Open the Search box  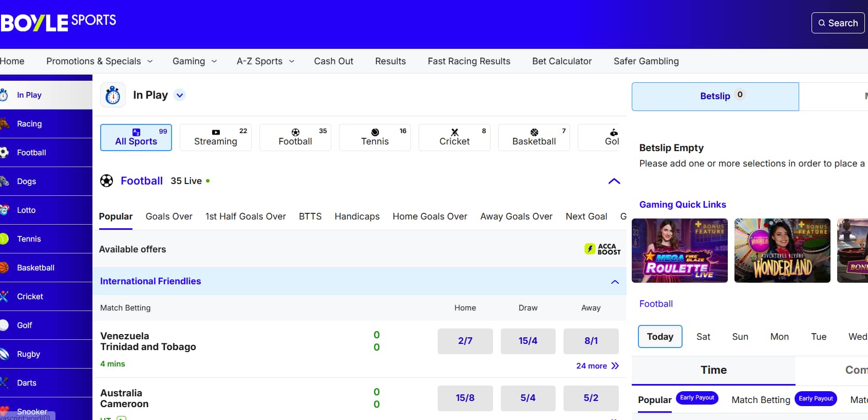pyautogui.click(x=838, y=23)
